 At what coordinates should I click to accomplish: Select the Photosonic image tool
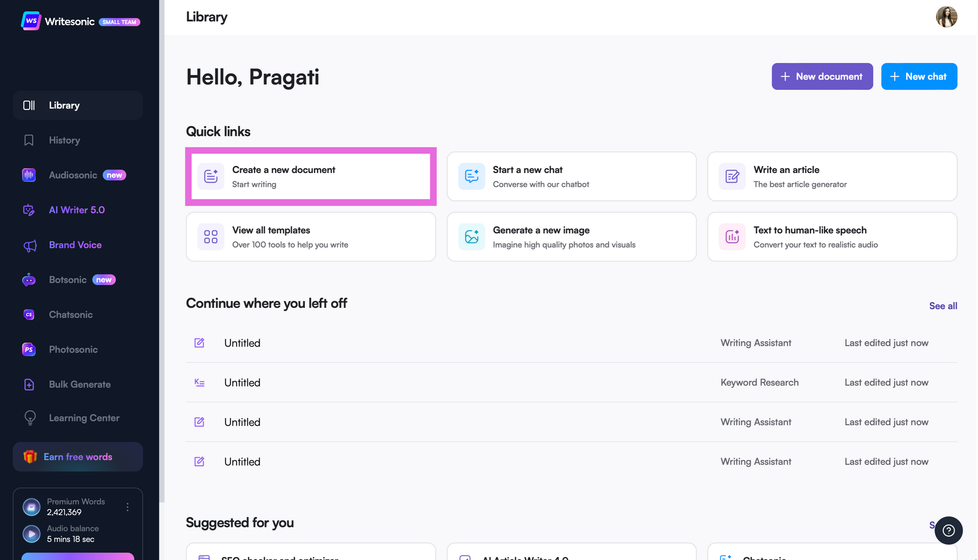point(73,349)
